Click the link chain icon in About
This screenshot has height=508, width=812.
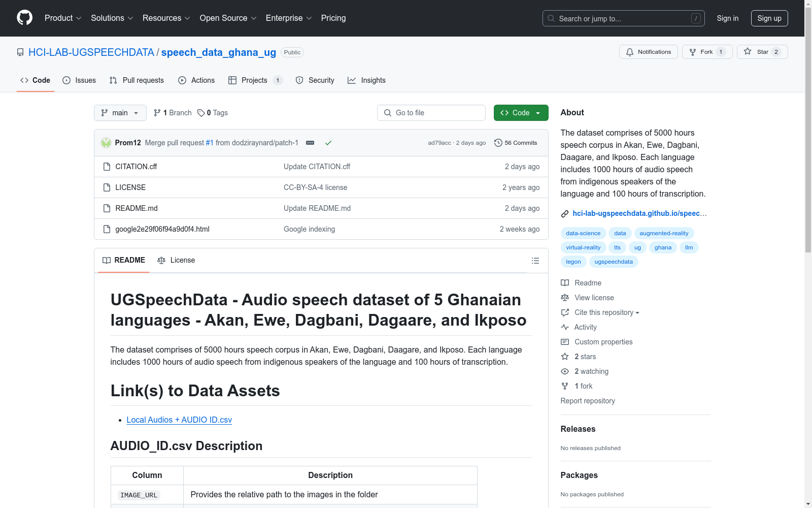pos(565,214)
